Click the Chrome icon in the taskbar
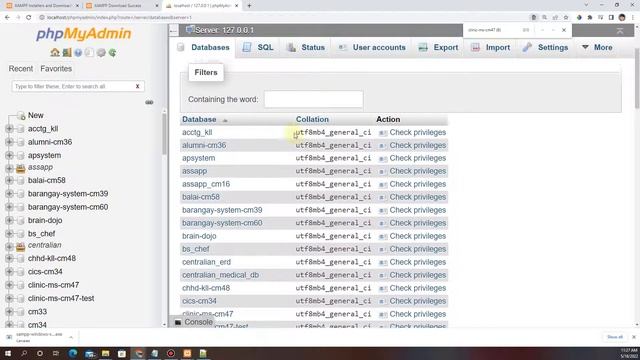Image resolution: width=640 pixels, height=360 pixels. [x=138, y=353]
